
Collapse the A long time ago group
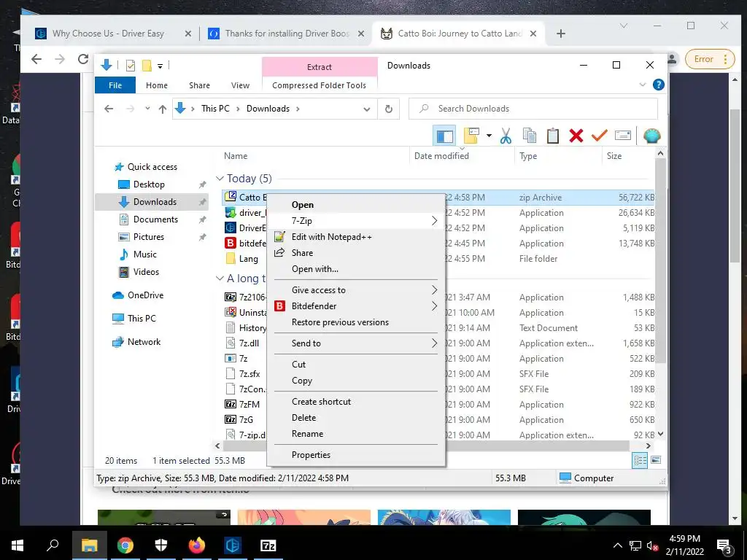(x=220, y=278)
